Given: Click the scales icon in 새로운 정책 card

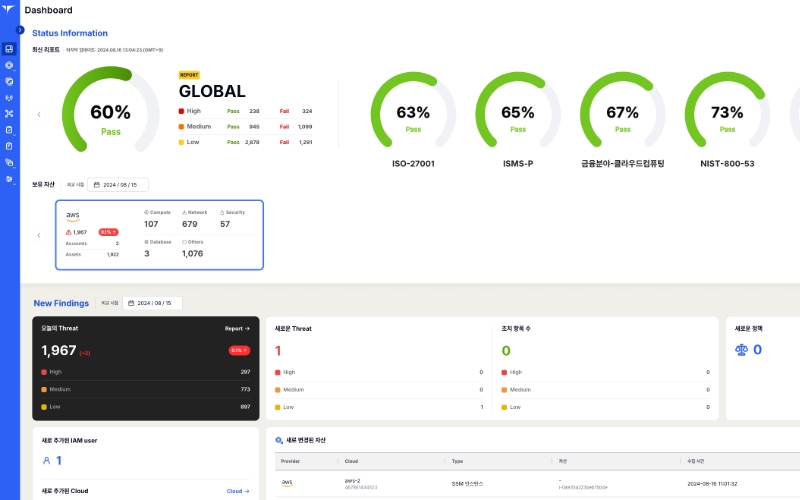Looking at the screenshot, I should tap(741, 350).
